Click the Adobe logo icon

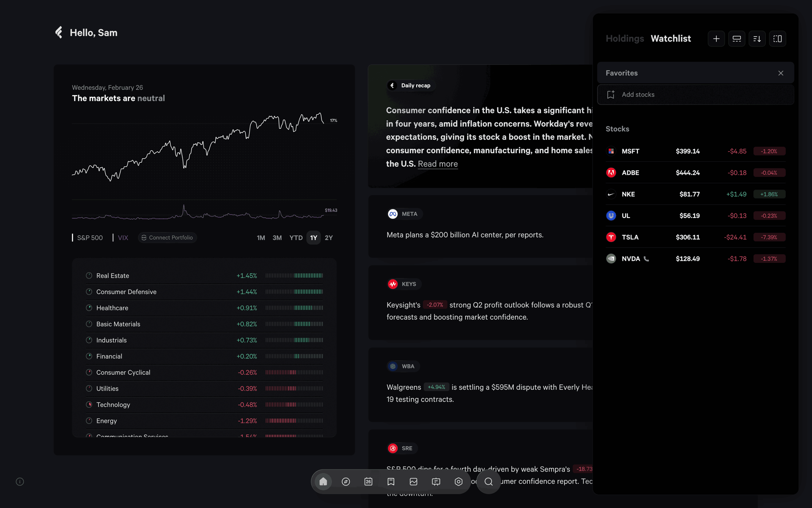[x=611, y=173]
